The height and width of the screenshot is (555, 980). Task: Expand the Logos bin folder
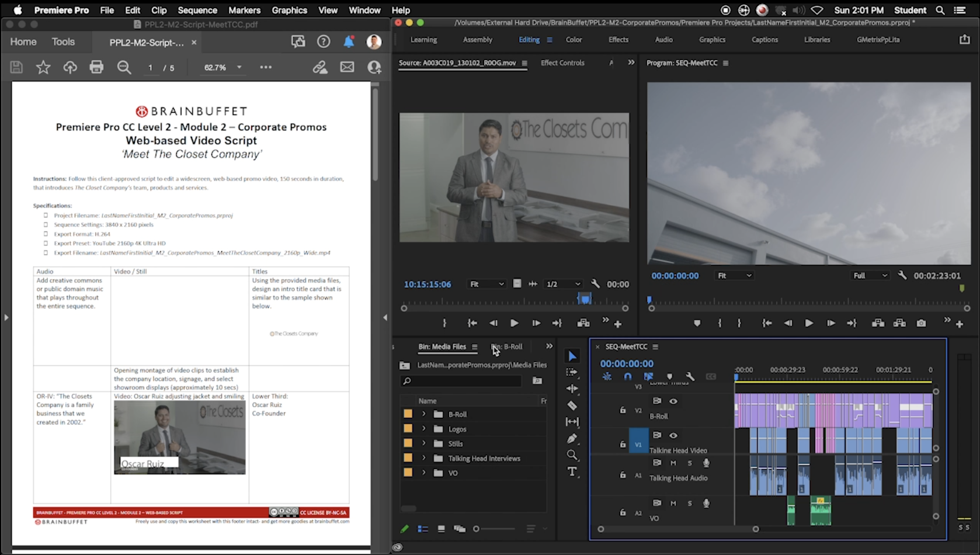click(424, 429)
